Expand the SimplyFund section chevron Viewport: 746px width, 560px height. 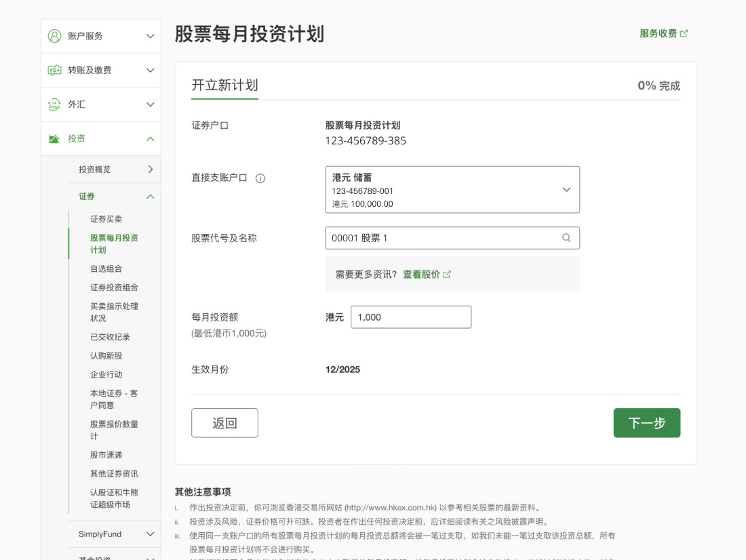151,534
